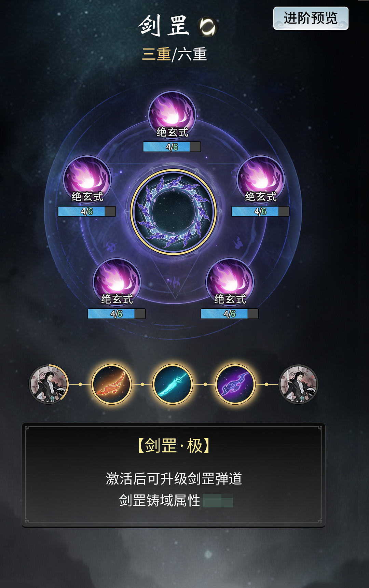369x588 pixels.
Task: Tap the right character portrait
Action: coord(298,384)
